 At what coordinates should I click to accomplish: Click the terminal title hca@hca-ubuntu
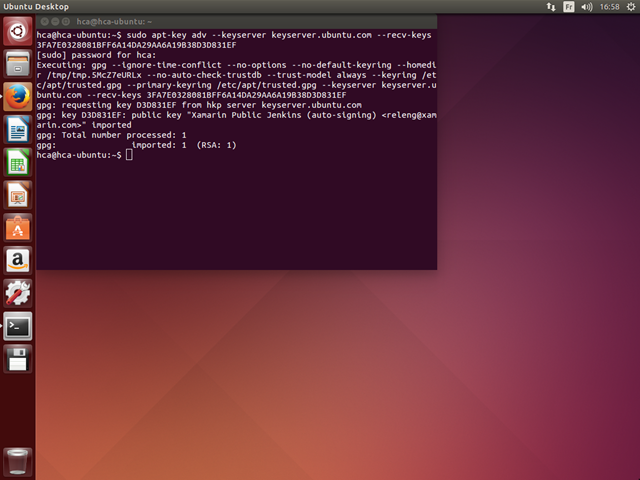(x=114, y=22)
